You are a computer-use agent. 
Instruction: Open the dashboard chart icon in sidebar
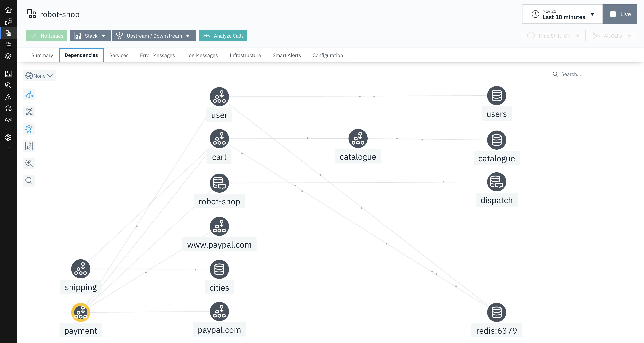click(8, 74)
